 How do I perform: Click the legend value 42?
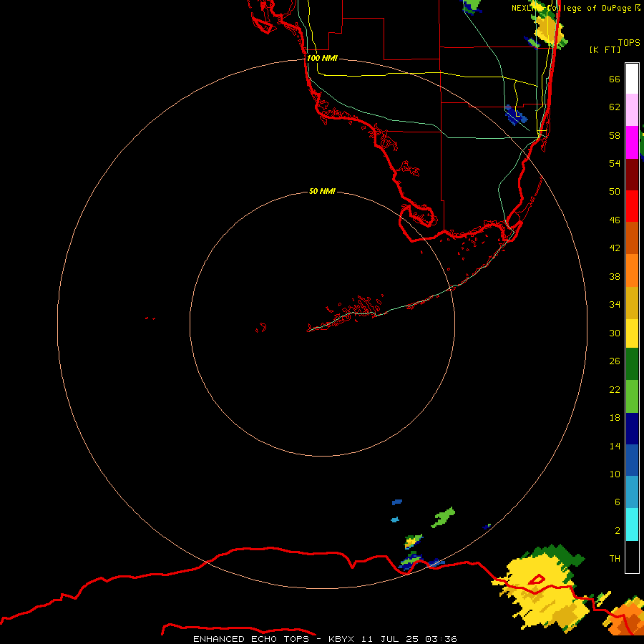click(x=615, y=248)
